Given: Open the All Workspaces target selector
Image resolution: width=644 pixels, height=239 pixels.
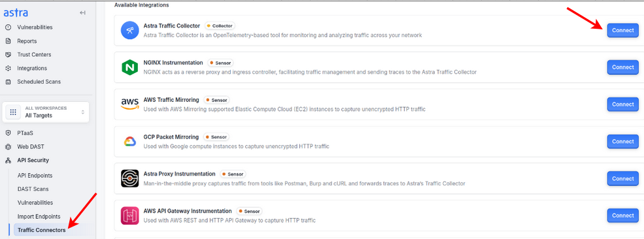Looking at the screenshot, I should tap(46, 112).
